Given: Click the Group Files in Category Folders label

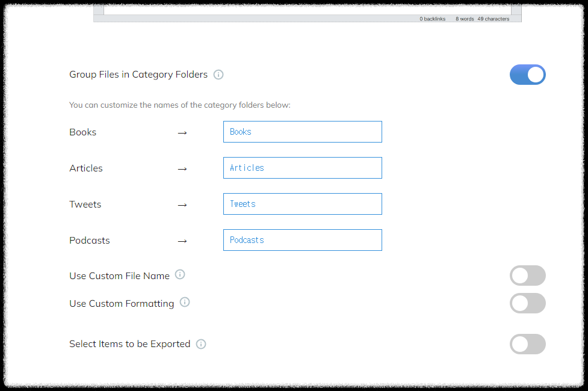Looking at the screenshot, I should [x=138, y=75].
